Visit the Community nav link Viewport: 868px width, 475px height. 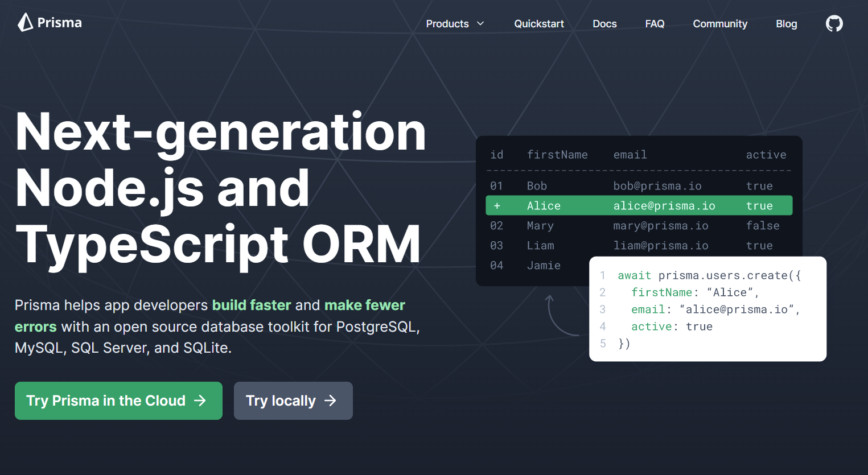click(720, 24)
